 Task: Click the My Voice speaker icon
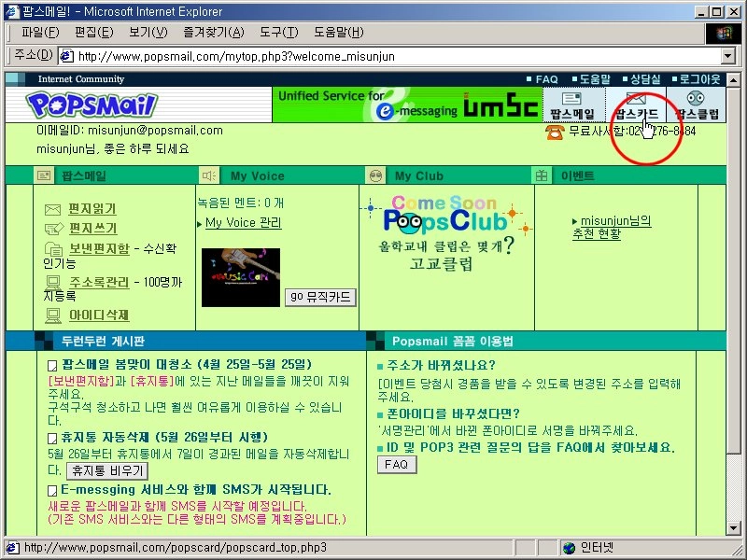pyautogui.click(x=208, y=175)
